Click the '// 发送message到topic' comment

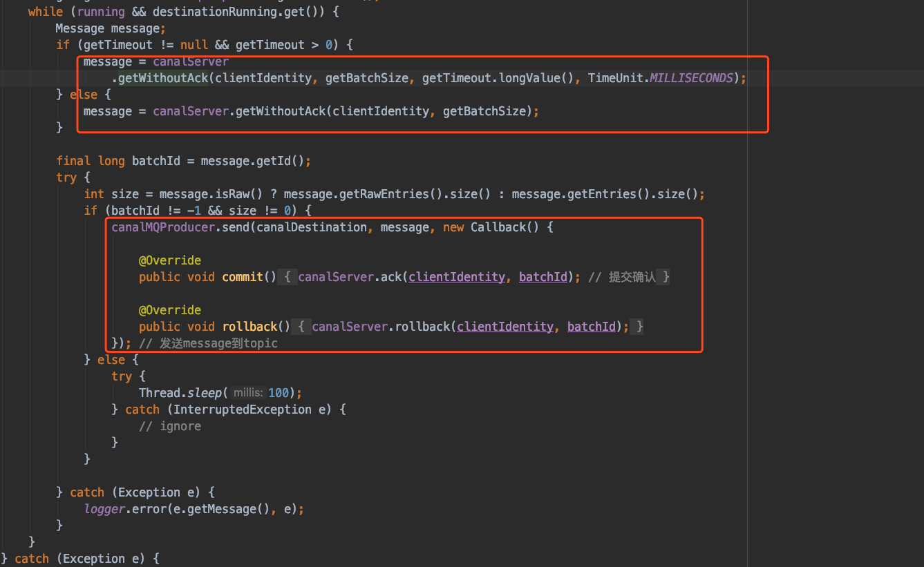click(x=208, y=343)
